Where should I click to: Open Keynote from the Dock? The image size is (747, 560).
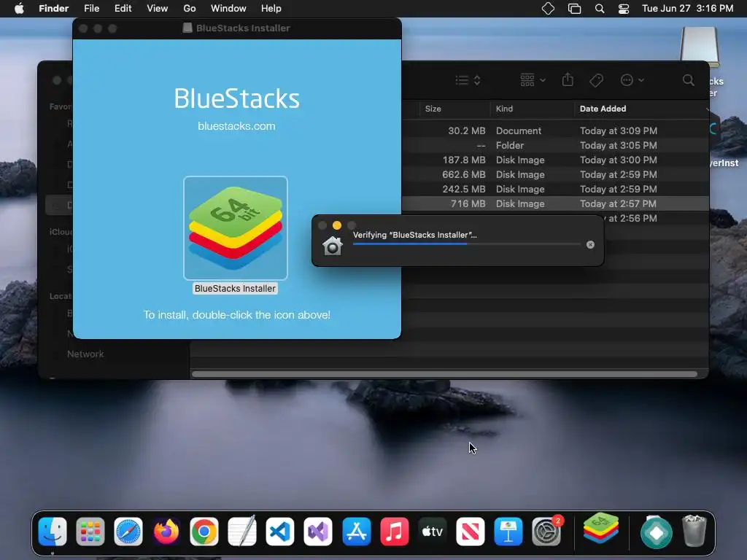click(x=508, y=532)
